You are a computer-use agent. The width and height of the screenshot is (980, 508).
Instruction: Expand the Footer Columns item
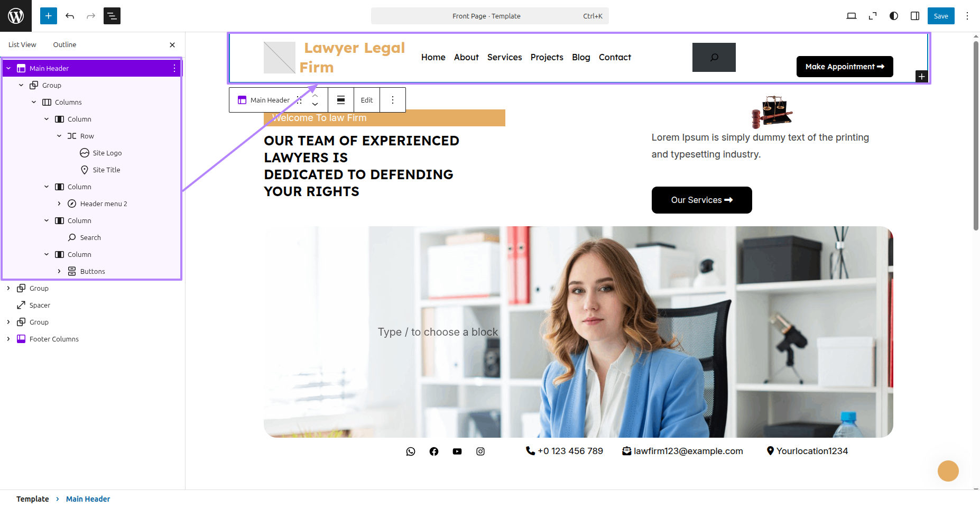click(8, 339)
